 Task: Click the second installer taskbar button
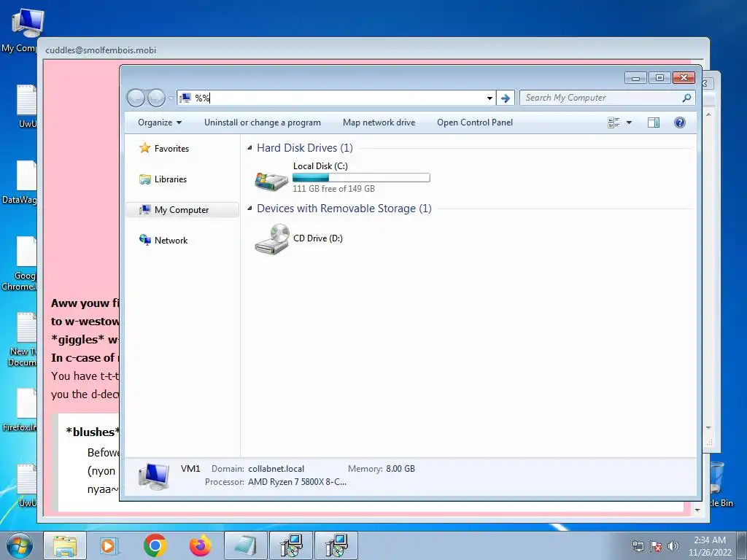click(336, 546)
